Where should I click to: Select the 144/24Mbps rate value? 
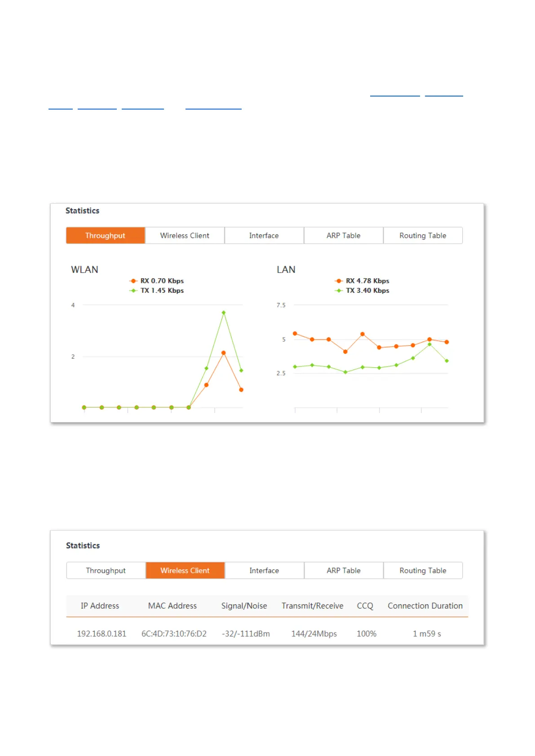pos(314,633)
